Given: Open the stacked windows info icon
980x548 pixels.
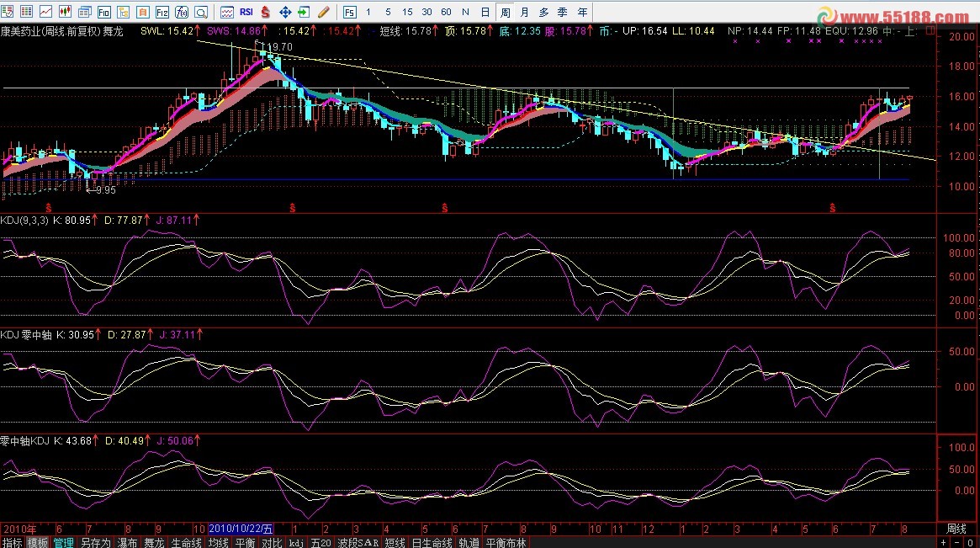Looking at the screenshot, I should tap(84, 11).
